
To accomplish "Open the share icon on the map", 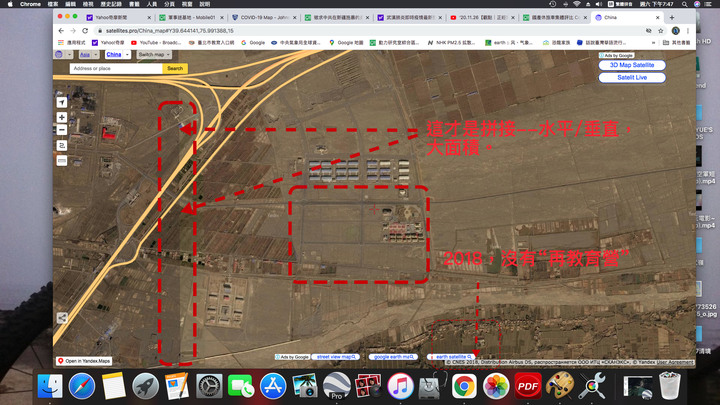I will click(x=62, y=318).
